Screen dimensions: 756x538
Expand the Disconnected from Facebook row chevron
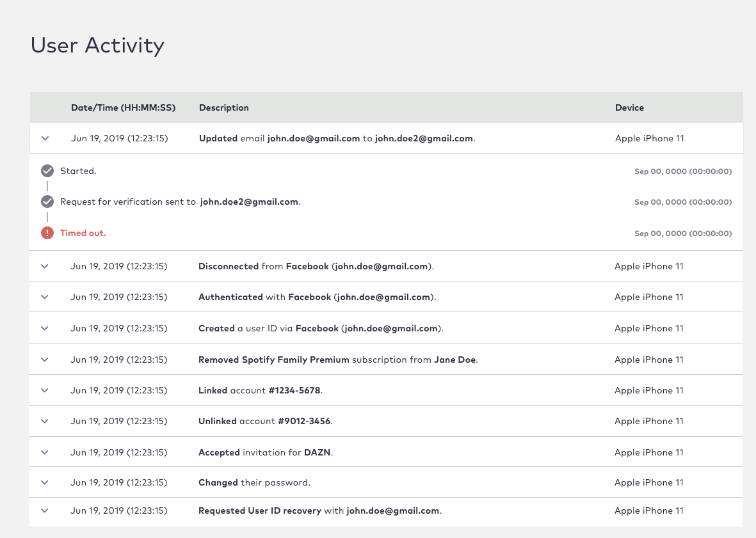click(x=45, y=266)
